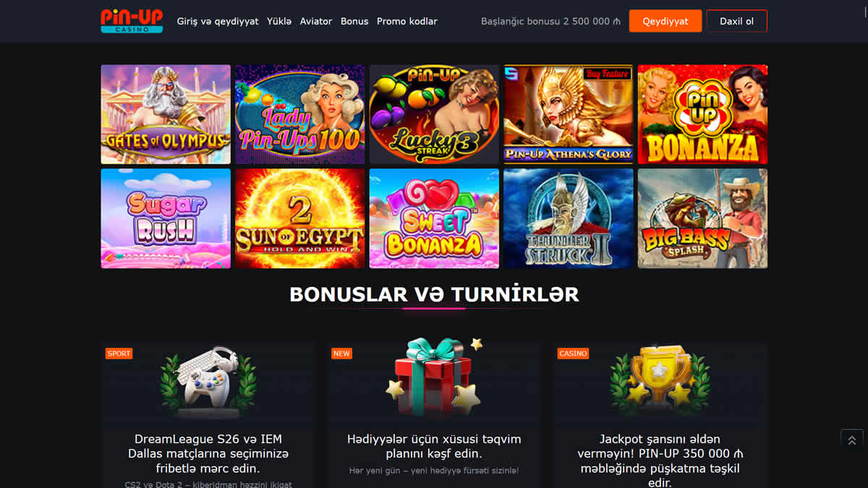Click the orange Qeydiyyat button
The width and height of the screenshot is (868, 488).
coord(665,21)
